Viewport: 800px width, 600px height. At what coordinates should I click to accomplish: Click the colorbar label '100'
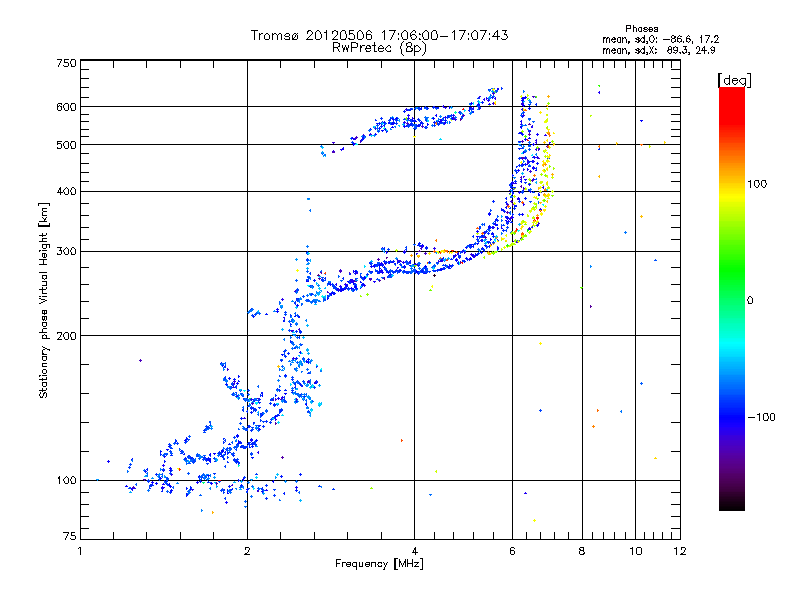click(757, 184)
